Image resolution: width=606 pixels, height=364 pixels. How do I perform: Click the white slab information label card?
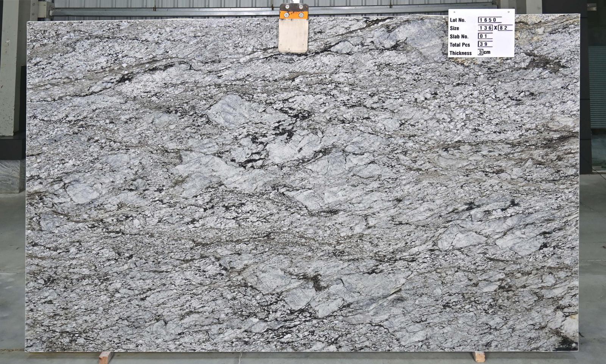tap(481, 33)
